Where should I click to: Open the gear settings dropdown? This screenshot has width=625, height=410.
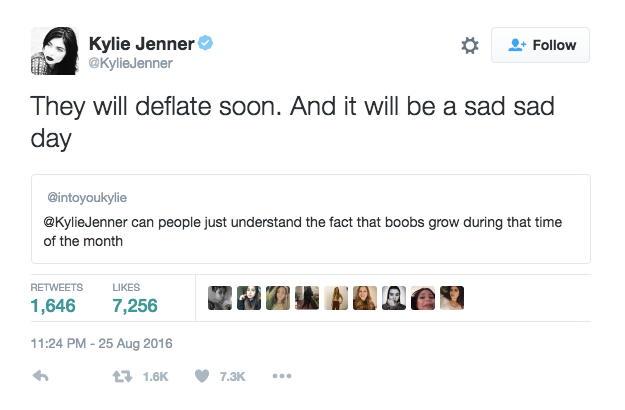click(x=470, y=45)
